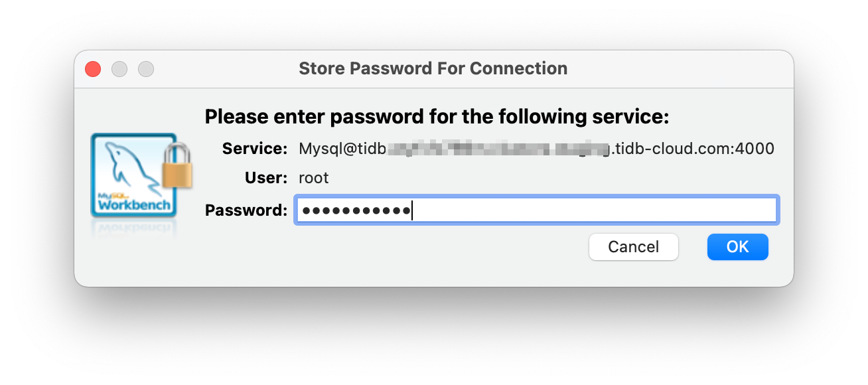
Task: Click the Store Password For Connection title
Action: click(x=433, y=68)
